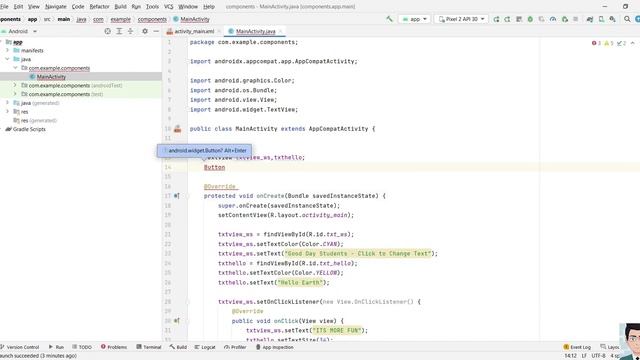Open the TODO tool window
The width and height of the screenshot is (640, 360).
pos(82,347)
